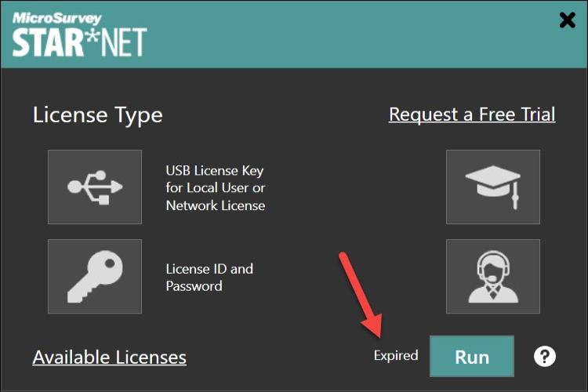
Task: Close the STAR*NET license dialog
Action: 567,20
